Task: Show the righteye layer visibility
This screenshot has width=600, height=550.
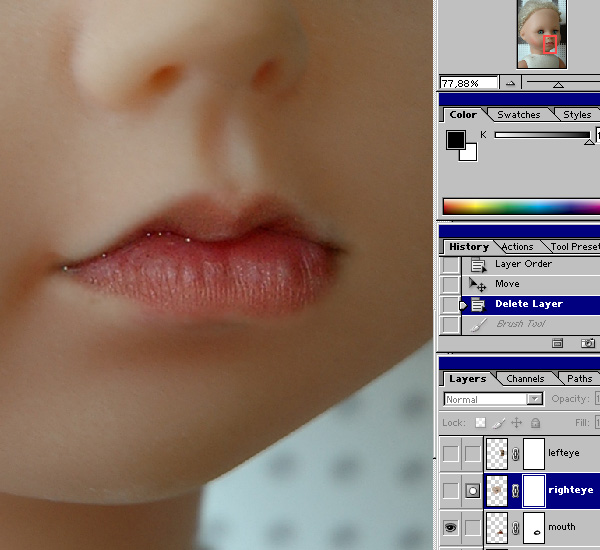Action: (x=450, y=491)
